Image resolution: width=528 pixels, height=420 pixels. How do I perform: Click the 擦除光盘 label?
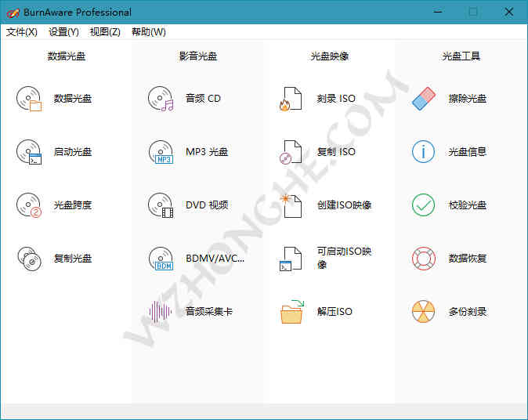tap(468, 99)
